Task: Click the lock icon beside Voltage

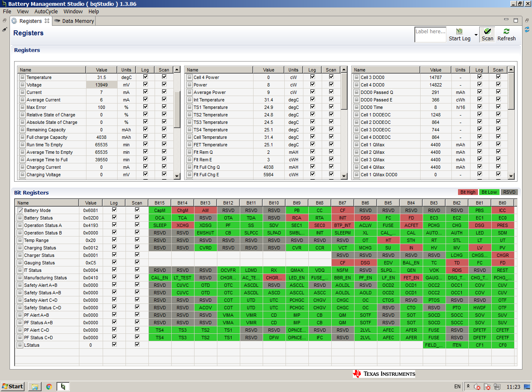Action: pyautogui.click(x=22, y=85)
